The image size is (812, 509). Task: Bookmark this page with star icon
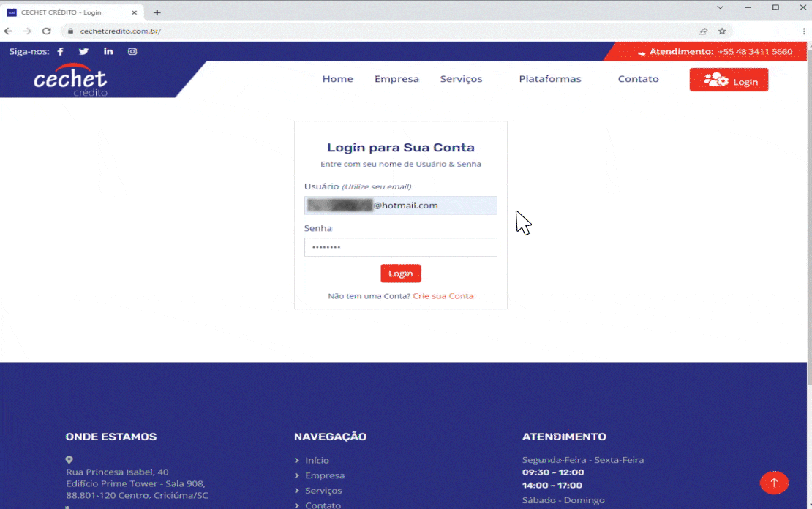click(x=722, y=31)
